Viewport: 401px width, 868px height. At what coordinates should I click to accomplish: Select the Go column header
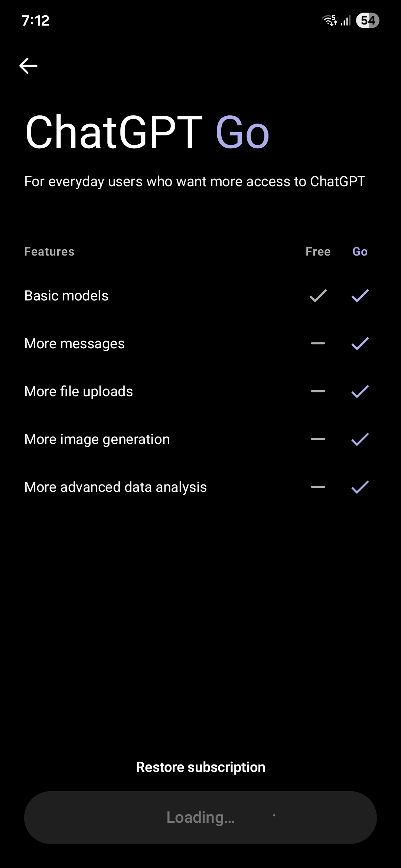pos(360,251)
